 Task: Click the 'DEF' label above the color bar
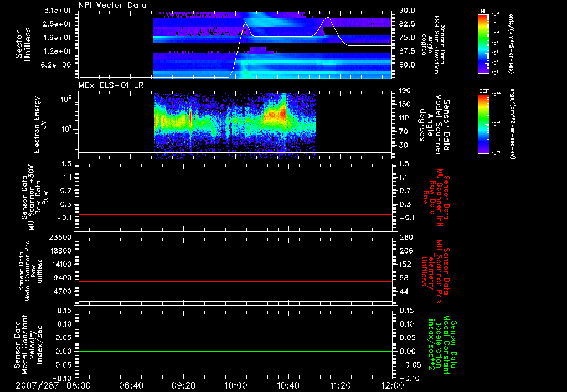click(x=483, y=91)
